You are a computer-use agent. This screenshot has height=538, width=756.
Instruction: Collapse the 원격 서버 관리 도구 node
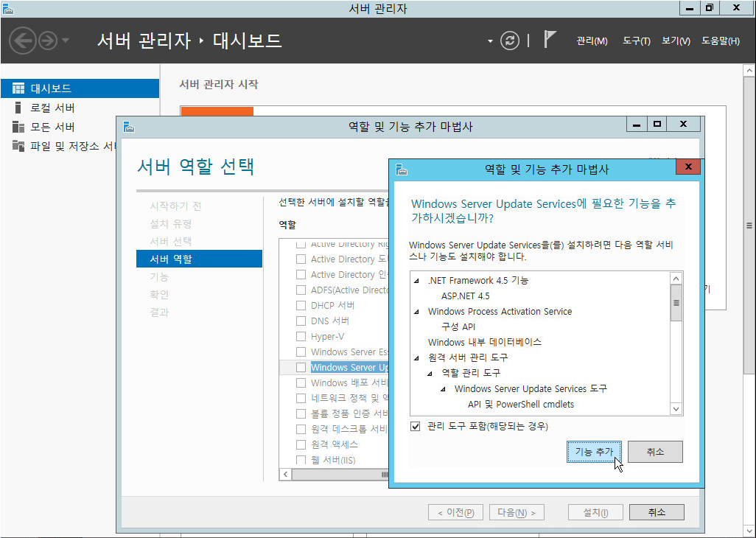coord(417,358)
